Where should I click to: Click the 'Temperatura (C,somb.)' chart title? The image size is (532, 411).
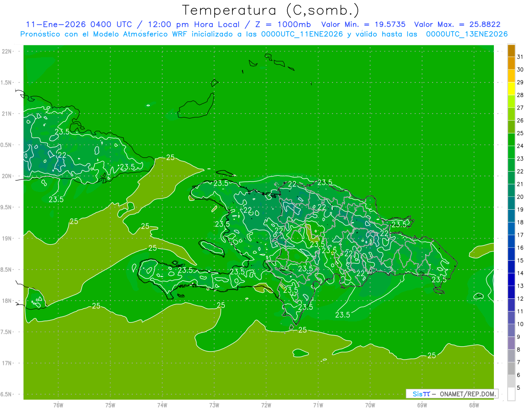pyautogui.click(x=270, y=10)
